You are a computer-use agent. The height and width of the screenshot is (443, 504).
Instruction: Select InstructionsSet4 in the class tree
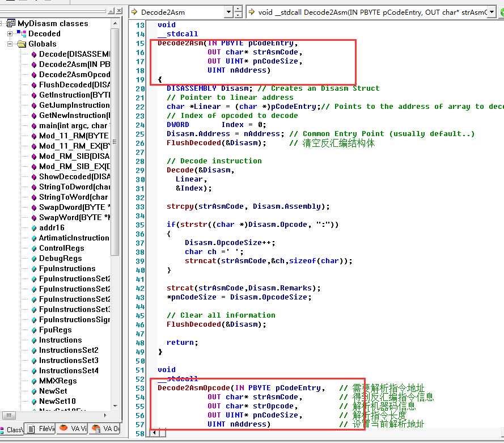tap(69, 370)
